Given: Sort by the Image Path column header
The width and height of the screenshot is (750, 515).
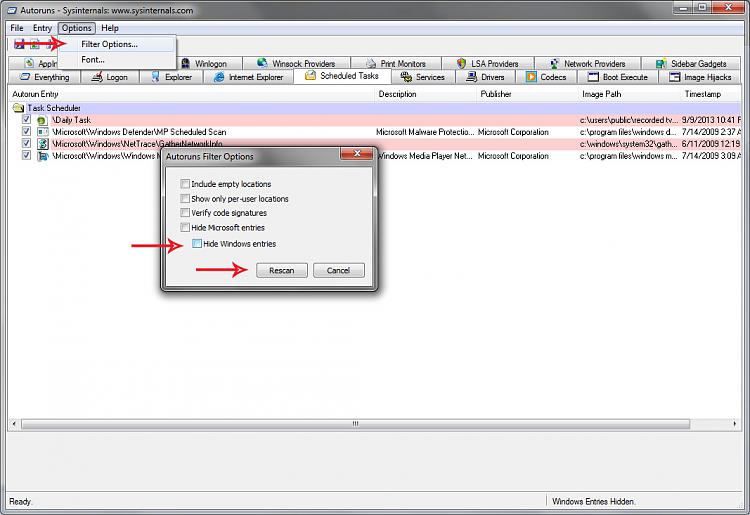Looking at the screenshot, I should click(630, 94).
